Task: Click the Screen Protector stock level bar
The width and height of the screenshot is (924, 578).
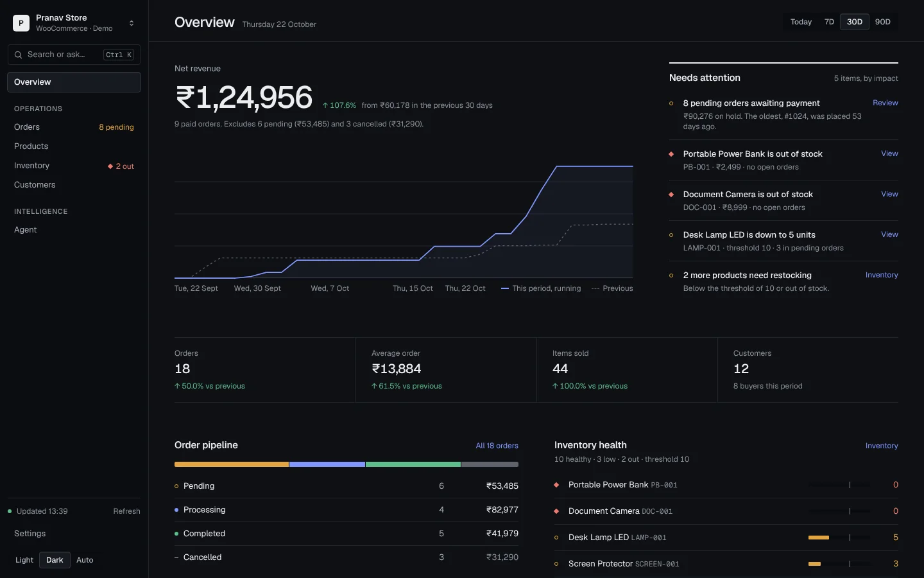Action: (839, 564)
